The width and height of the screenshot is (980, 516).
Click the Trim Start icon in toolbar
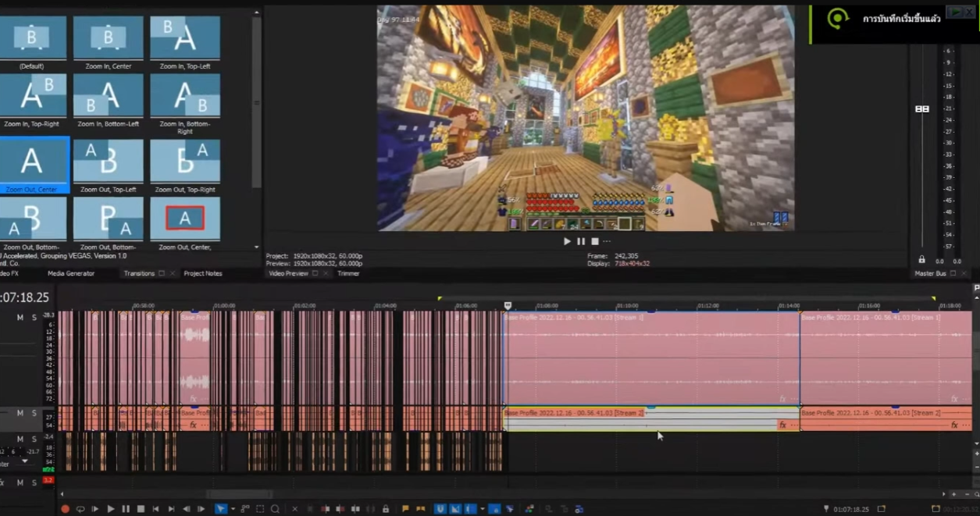coord(325,509)
